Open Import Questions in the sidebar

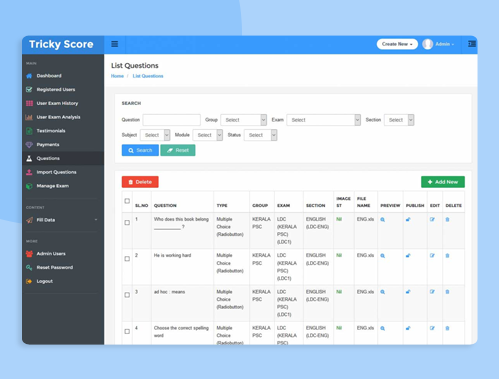(x=56, y=172)
